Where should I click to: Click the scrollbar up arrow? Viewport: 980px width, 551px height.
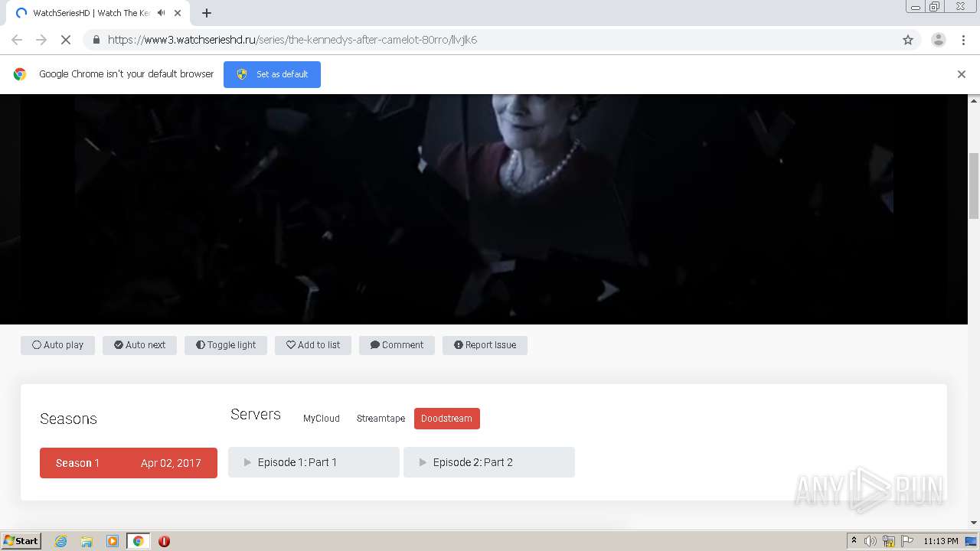(974, 100)
